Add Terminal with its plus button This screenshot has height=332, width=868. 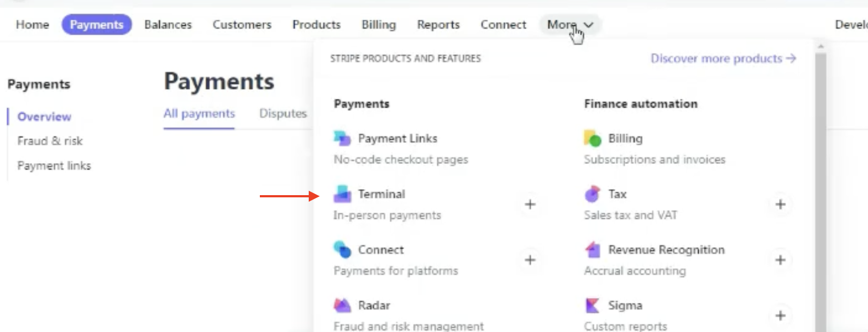tap(530, 204)
